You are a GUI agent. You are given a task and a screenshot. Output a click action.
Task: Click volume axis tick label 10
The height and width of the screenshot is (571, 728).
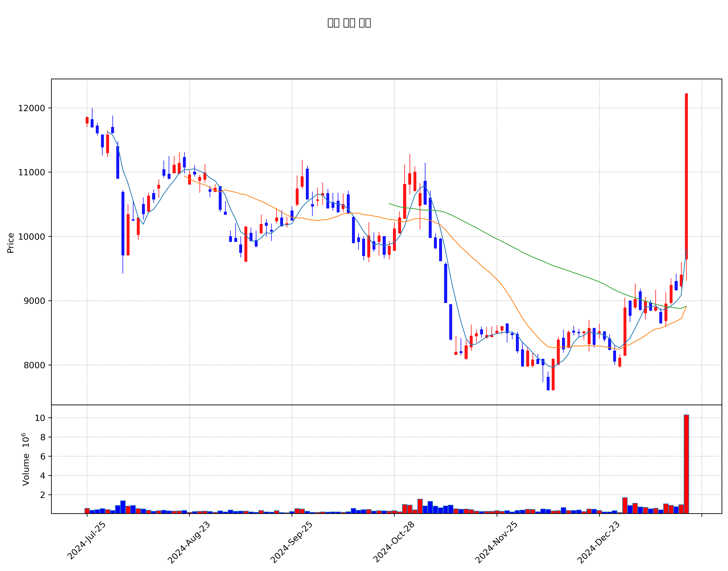(x=40, y=418)
